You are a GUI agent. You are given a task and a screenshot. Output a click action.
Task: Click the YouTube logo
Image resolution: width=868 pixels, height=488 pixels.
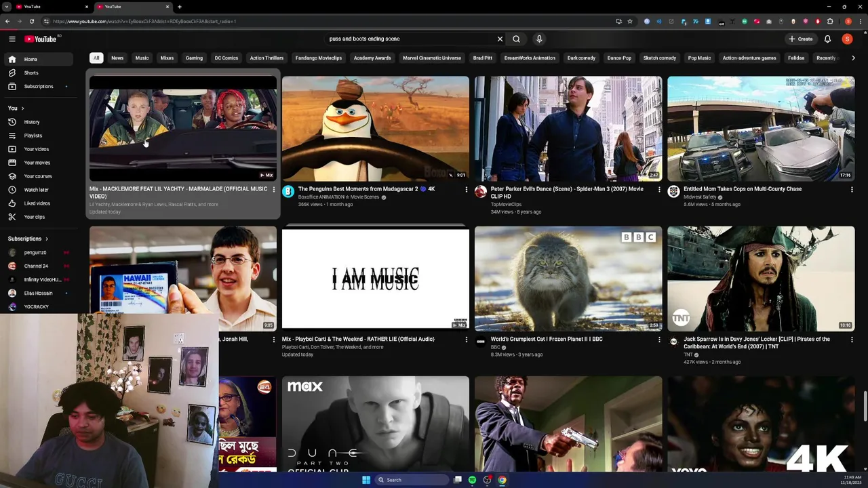41,39
